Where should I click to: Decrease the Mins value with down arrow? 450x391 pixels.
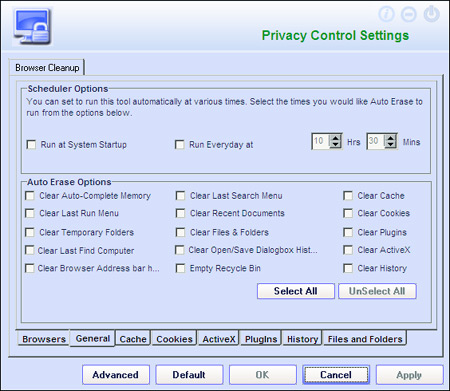click(390, 144)
